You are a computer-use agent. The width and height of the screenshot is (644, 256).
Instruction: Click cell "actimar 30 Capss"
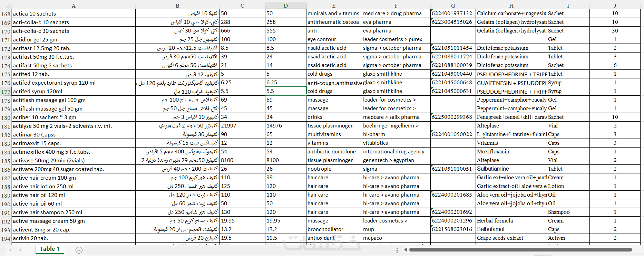tap(74, 135)
